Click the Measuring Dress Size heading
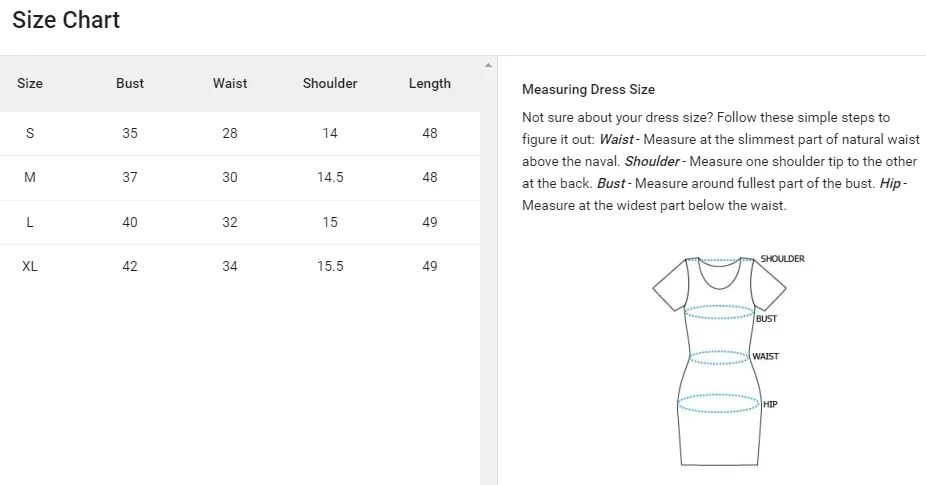The width and height of the screenshot is (926, 485). pyautogui.click(x=588, y=90)
